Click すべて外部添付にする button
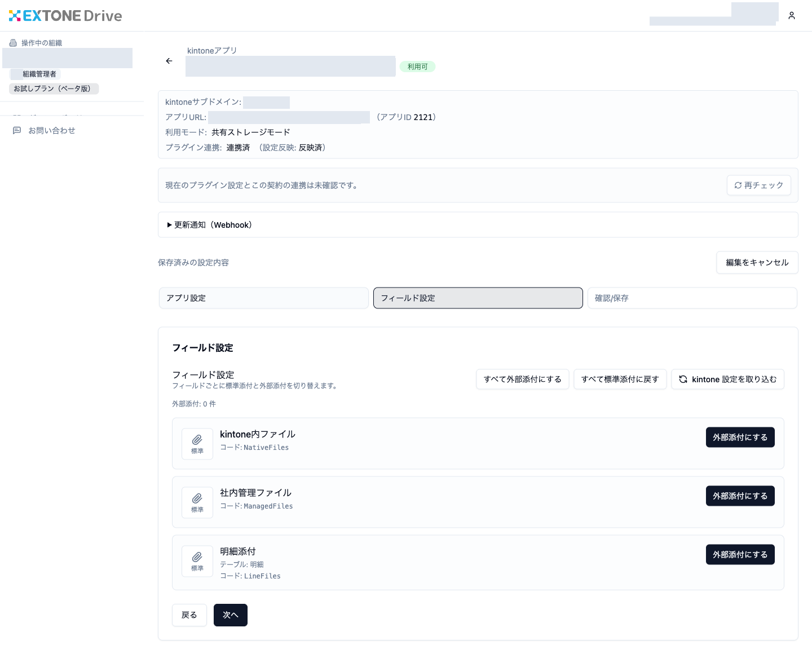 [523, 379]
